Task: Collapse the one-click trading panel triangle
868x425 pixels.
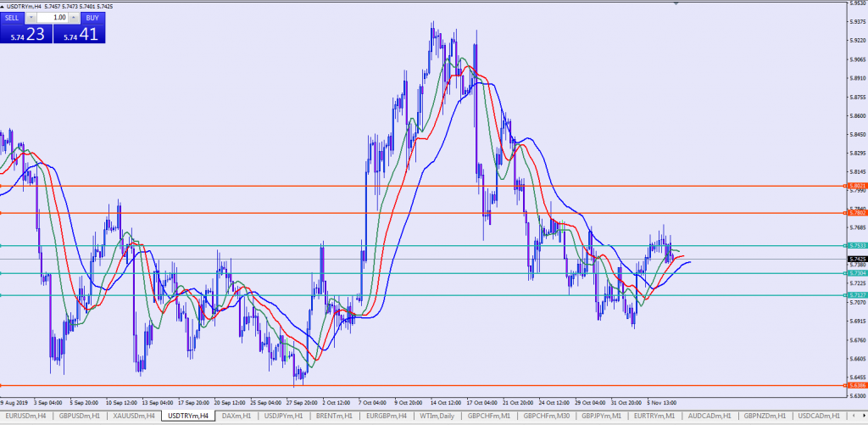Action: tap(3, 7)
